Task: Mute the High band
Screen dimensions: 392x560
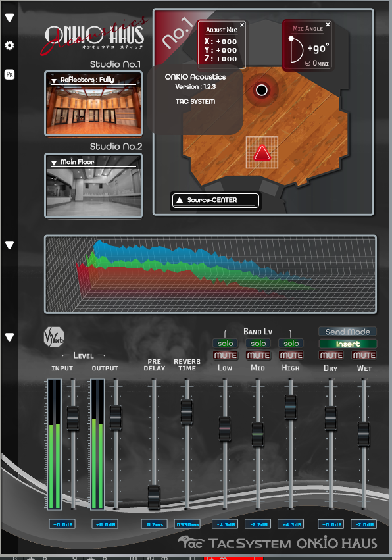Action: 291,355
